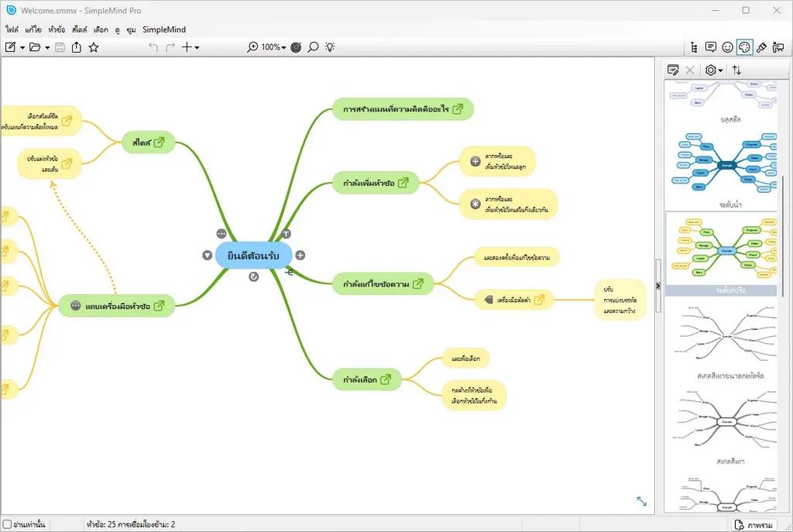Click the new mind map icon
Image resolution: width=793 pixels, height=532 pixels.
pyautogui.click(x=10, y=47)
